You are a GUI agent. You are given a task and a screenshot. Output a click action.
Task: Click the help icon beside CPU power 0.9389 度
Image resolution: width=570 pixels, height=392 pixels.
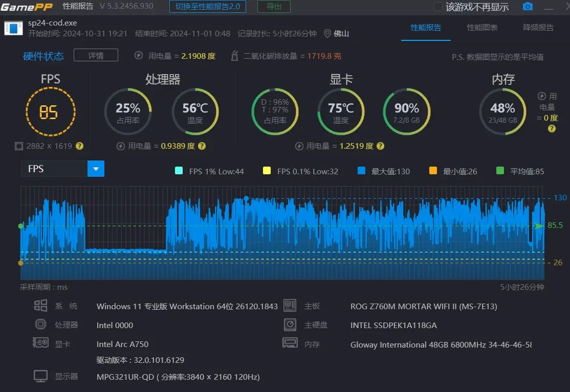coord(202,146)
